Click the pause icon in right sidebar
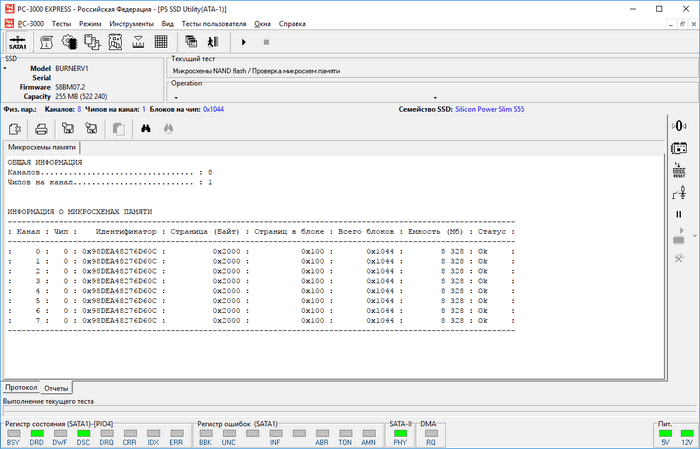 pos(678,214)
